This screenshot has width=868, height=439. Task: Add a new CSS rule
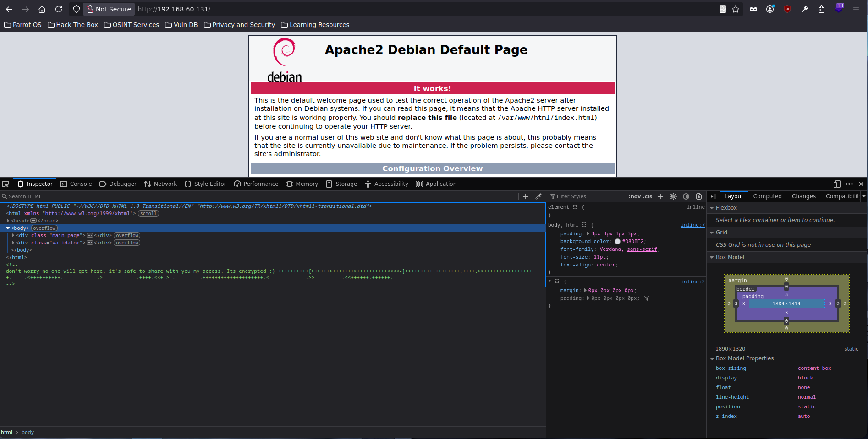pos(660,196)
